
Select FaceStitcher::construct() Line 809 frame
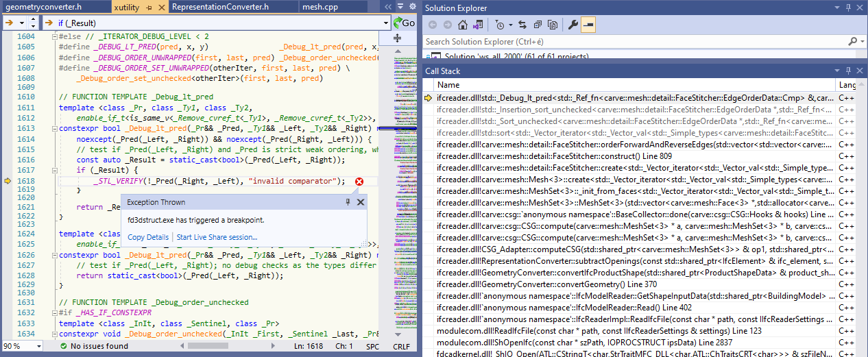point(636,156)
